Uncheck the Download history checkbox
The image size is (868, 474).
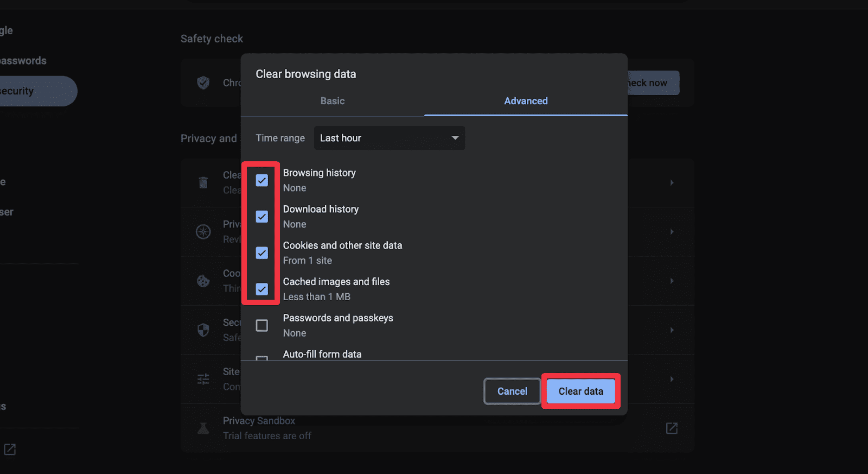[262, 217]
